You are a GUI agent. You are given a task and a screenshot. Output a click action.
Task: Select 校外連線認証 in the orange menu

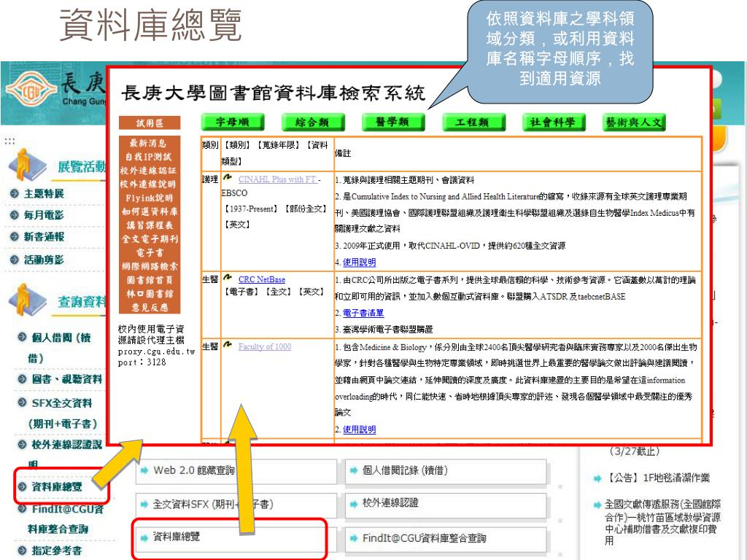pyautogui.click(x=150, y=171)
